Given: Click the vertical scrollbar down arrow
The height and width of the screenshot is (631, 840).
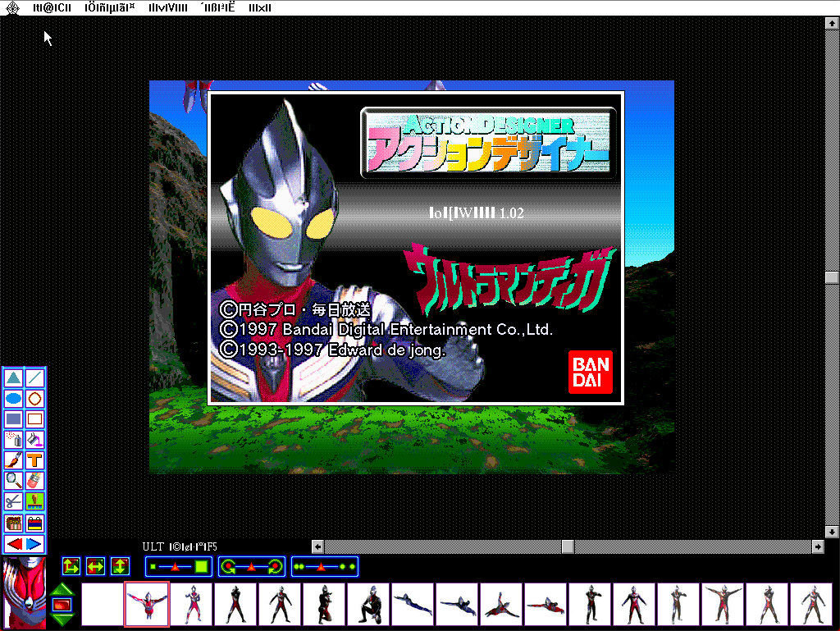Looking at the screenshot, I should [x=832, y=532].
